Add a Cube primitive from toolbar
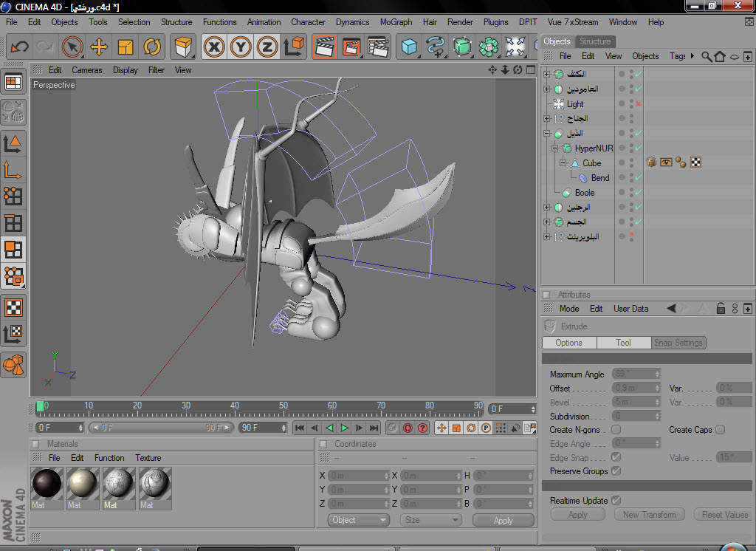 pyautogui.click(x=408, y=47)
